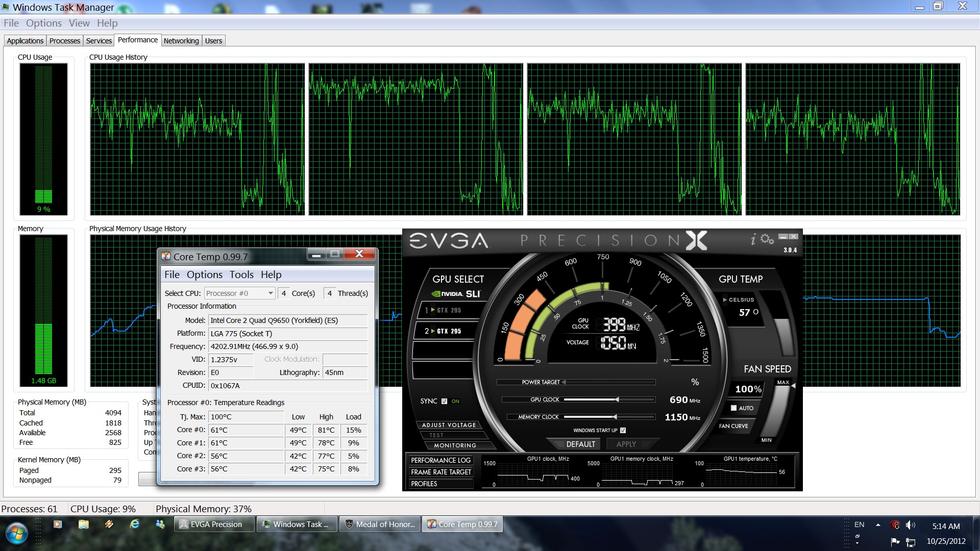The image size is (980, 551).
Task: Open the PERFORMANCE LOG panel
Action: [x=440, y=460]
